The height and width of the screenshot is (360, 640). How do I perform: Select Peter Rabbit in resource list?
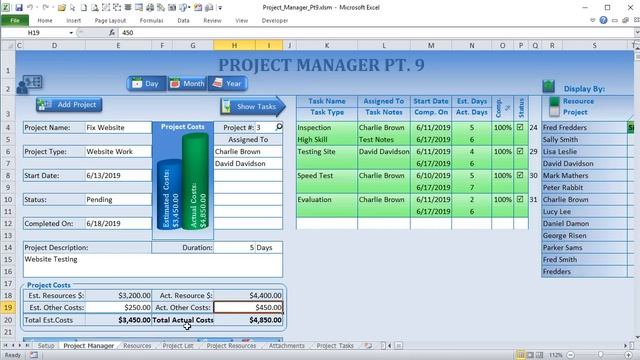[584, 187]
